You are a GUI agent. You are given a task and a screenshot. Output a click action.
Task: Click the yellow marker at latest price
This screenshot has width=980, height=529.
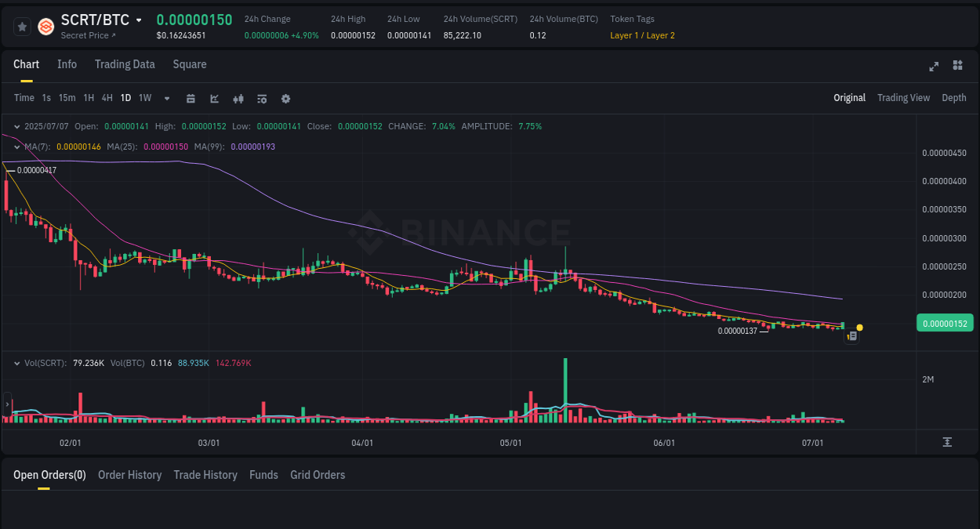[858, 325]
